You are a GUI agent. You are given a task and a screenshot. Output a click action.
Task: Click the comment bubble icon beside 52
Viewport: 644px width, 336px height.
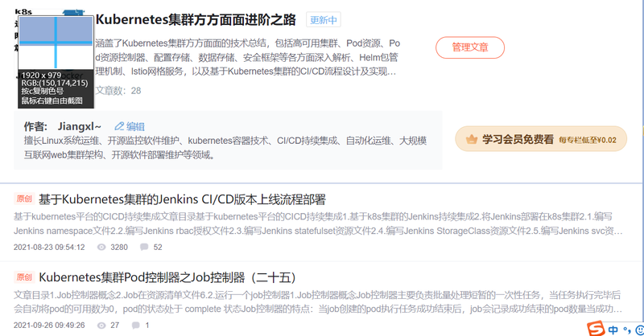[144, 247]
